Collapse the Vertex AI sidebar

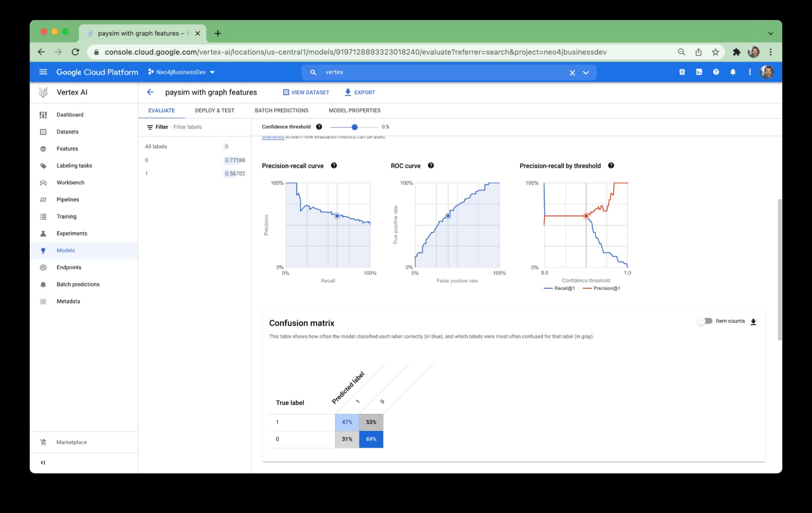tap(43, 463)
